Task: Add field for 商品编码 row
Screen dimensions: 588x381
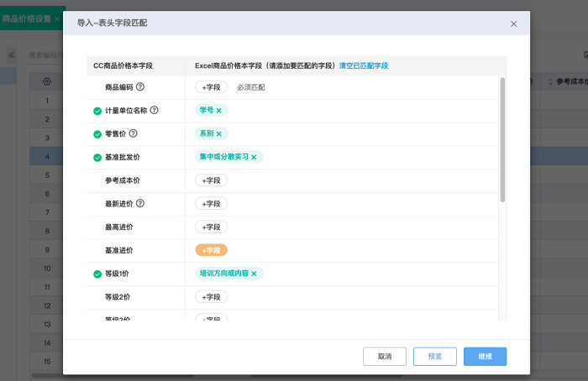Action: click(211, 87)
